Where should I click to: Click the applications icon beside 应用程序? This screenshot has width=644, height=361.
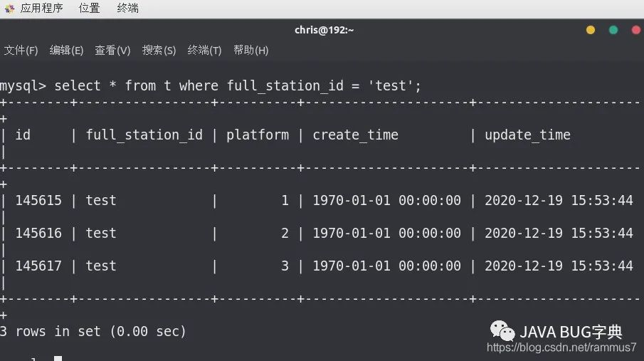click(9, 9)
